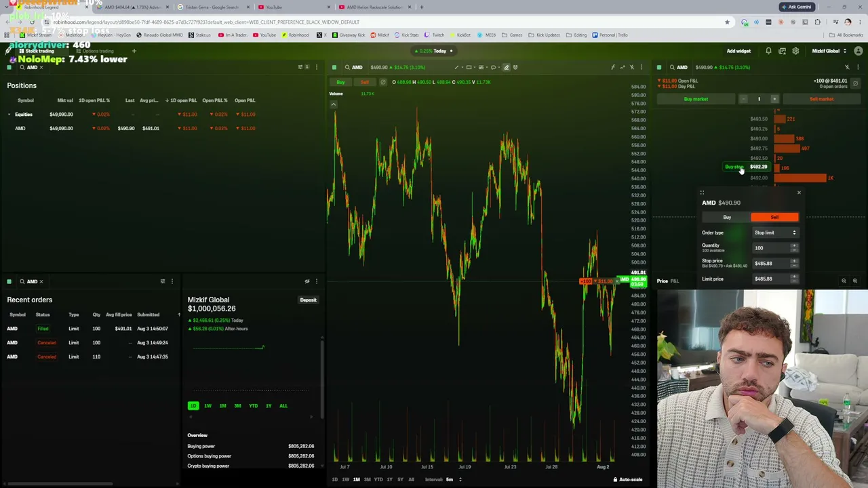Screen dimensions: 868x488
Task: Collapse the Volume indicator chevron on chart
Action: [x=333, y=104]
